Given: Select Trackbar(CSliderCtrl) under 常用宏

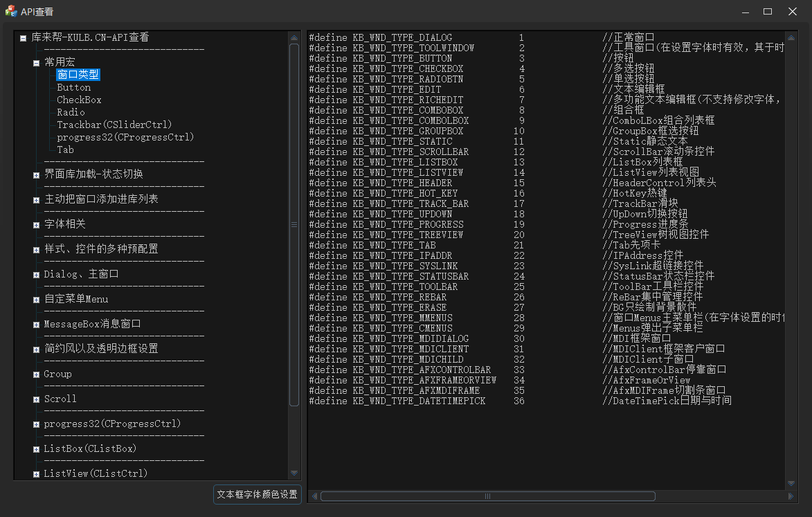Looking at the screenshot, I should (114, 125).
